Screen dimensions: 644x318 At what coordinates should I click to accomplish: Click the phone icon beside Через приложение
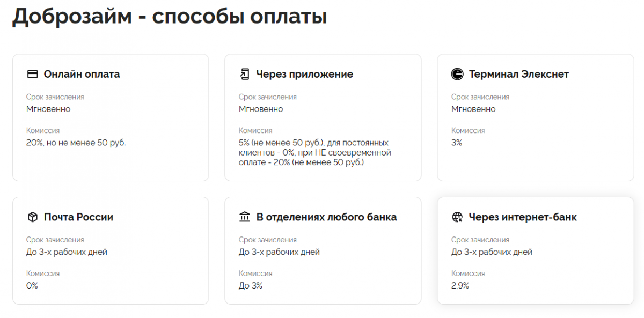[x=245, y=74]
